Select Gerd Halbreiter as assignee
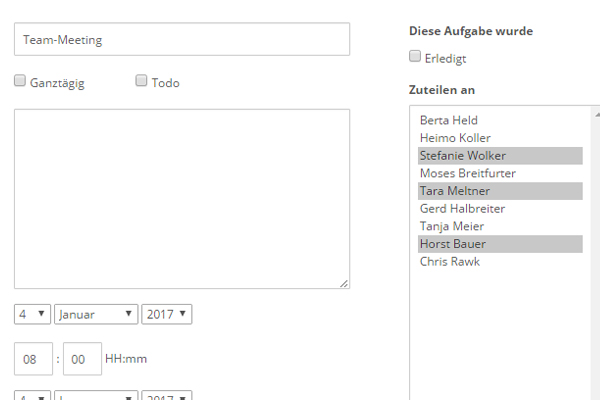The width and height of the screenshot is (600, 400). click(500, 209)
